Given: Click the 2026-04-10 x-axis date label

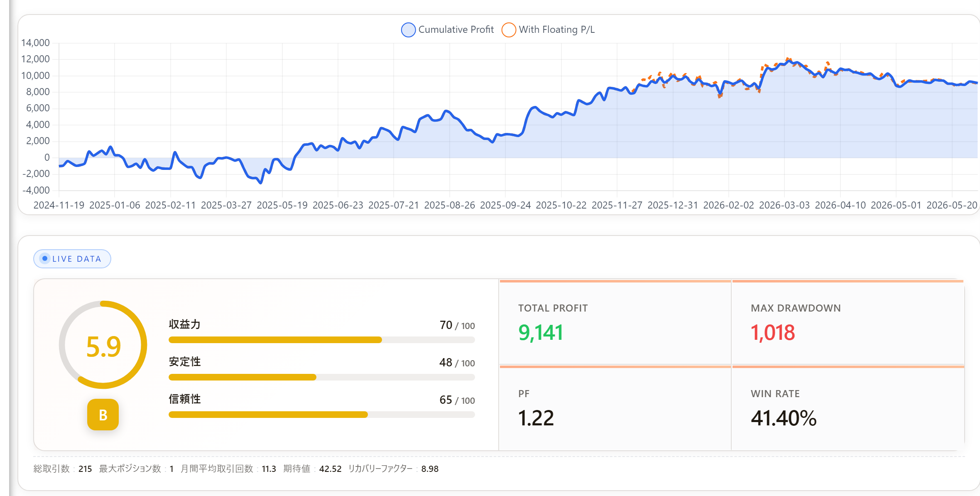Looking at the screenshot, I should [x=840, y=205].
